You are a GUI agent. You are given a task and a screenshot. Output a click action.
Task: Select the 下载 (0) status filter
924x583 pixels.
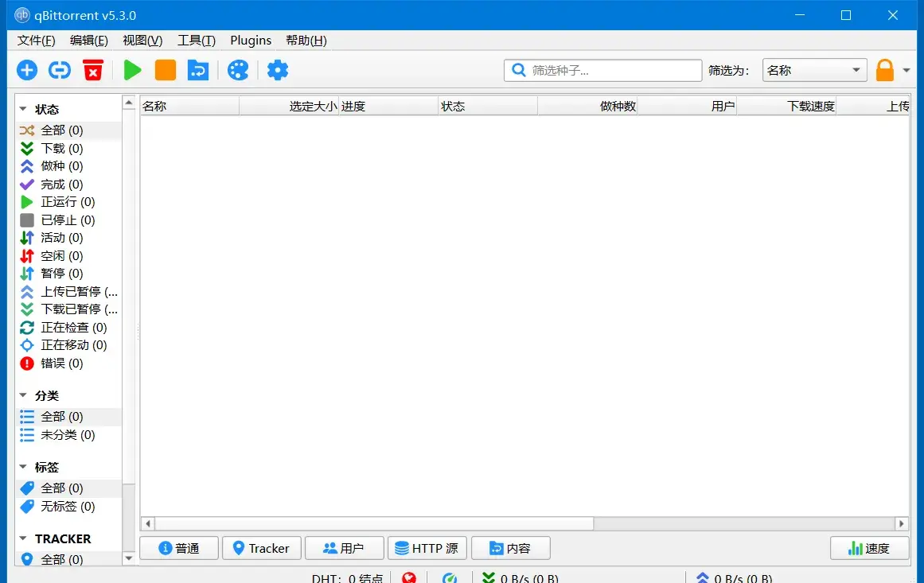tap(69, 149)
